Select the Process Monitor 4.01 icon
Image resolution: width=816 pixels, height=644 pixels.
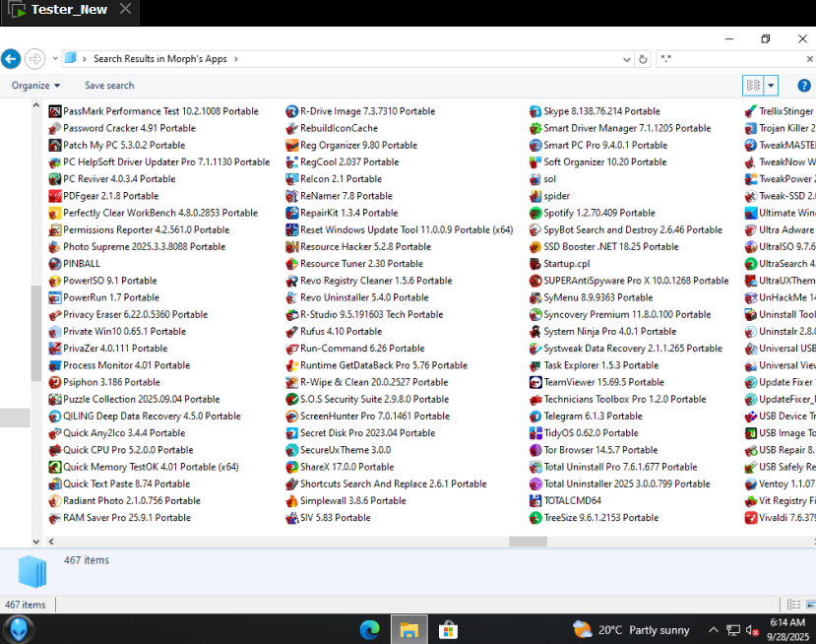click(55, 365)
